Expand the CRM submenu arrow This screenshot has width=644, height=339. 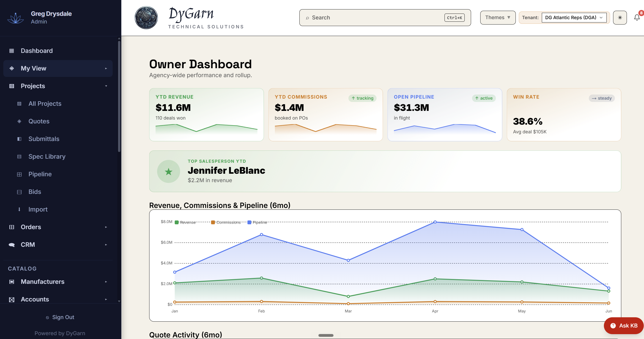(x=106, y=245)
